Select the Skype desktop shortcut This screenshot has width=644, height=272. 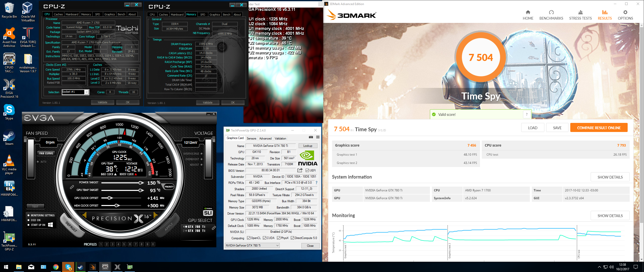(x=9, y=112)
